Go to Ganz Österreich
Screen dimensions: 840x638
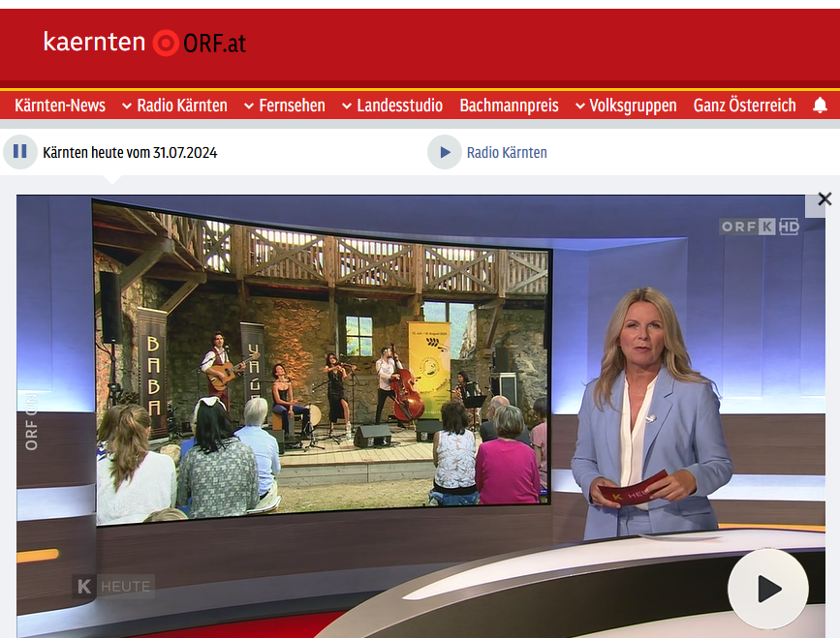[745, 105]
